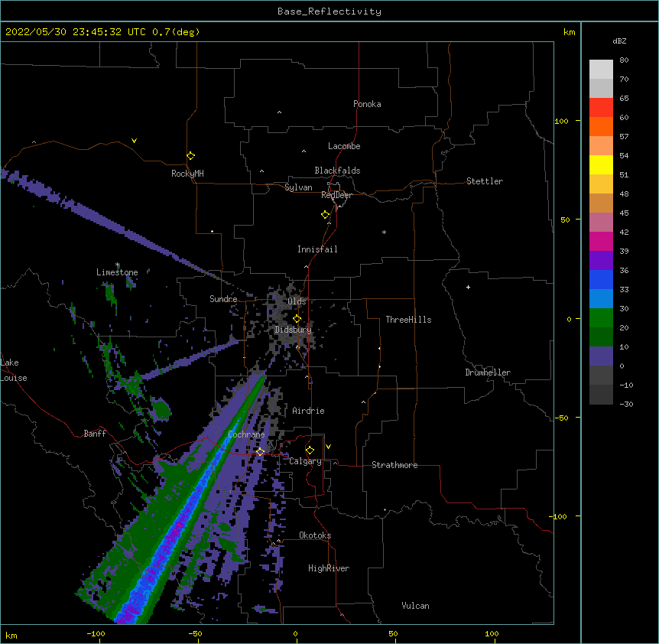Click the Sundre town label

click(223, 299)
